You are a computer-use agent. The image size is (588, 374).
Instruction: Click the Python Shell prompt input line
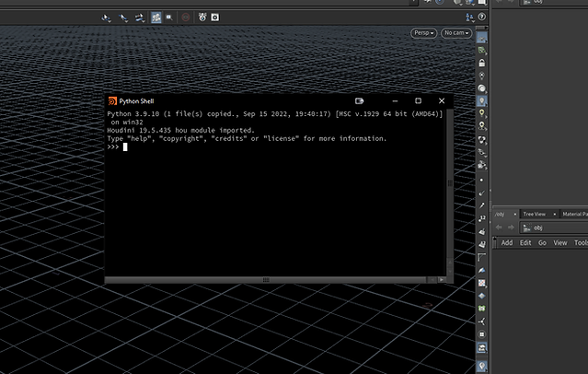click(276, 147)
